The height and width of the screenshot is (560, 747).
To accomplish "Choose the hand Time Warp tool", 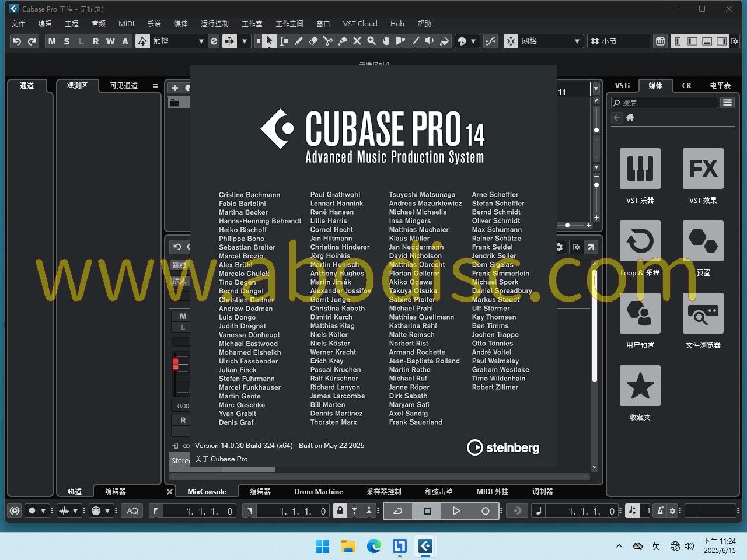I will pos(386,41).
